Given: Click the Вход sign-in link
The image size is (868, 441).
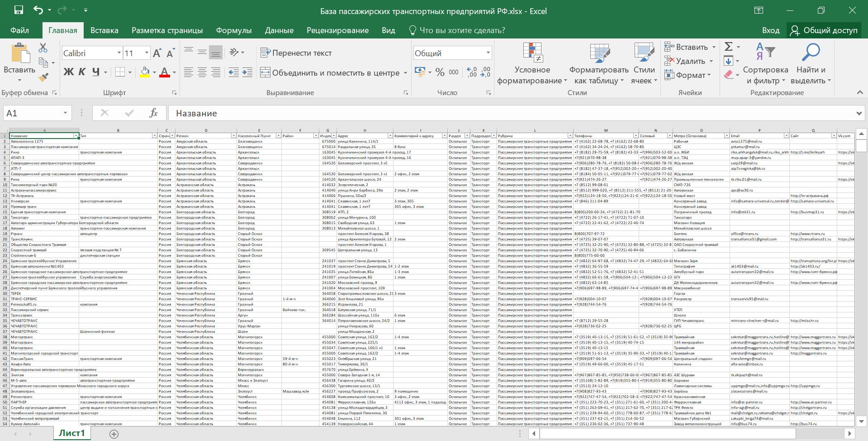Looking at the screenshot, I should click(770, 30).
